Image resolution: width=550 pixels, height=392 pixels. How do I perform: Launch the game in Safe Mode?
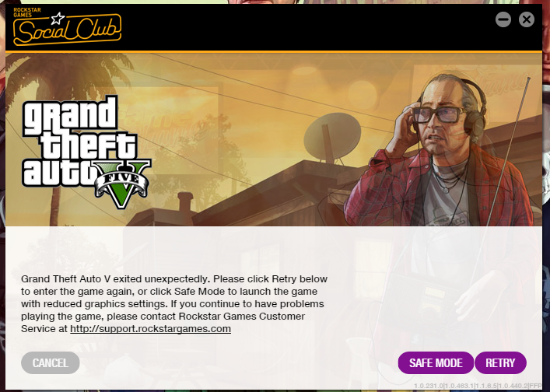(x=436, y=362)
